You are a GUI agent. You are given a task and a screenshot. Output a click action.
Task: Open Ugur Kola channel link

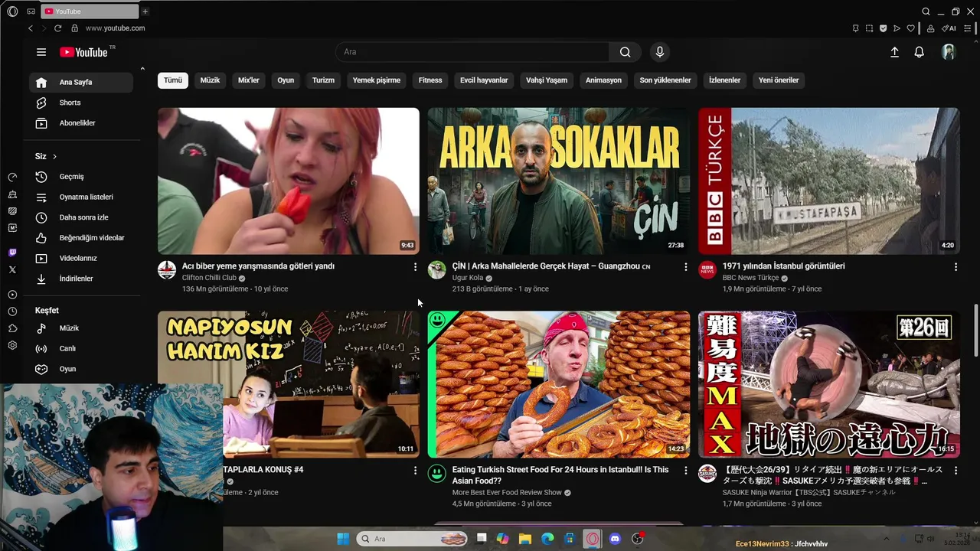(468, 278)
